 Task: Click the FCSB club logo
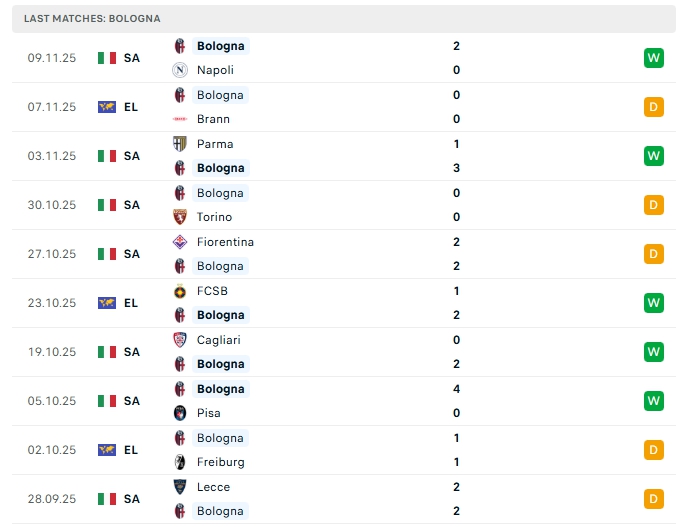[x=180, y=291]
